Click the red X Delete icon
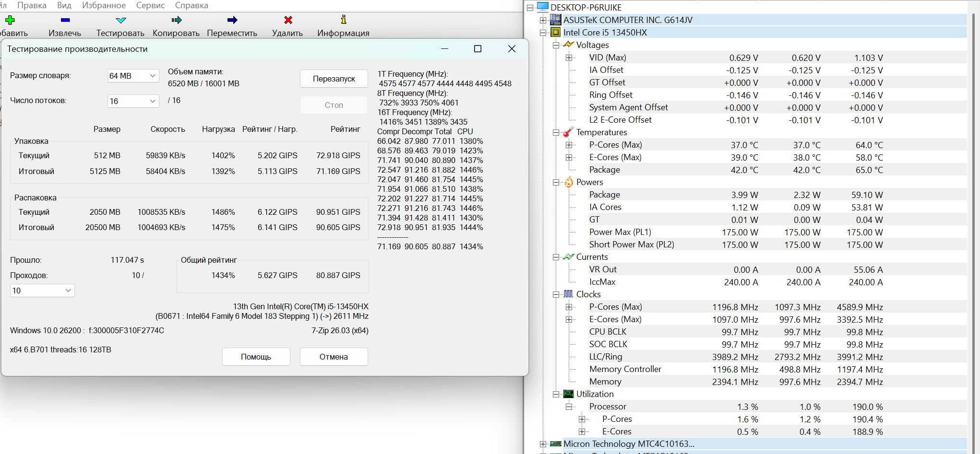Screen dimensions: 980x454 click(x=288, y=20)
